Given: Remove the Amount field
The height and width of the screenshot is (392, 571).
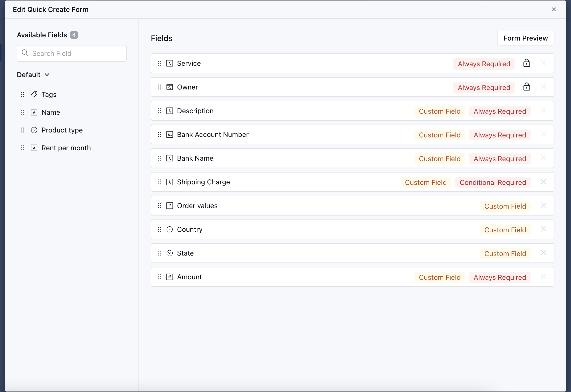Looking at the screenshot, I should (544, 277).
